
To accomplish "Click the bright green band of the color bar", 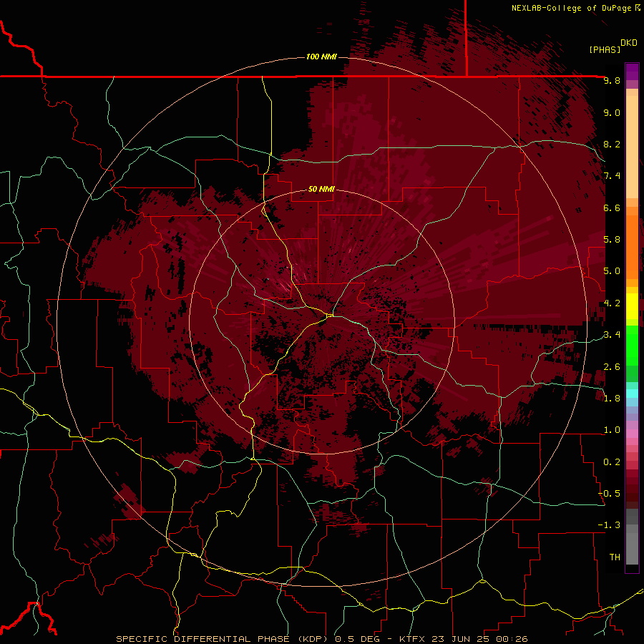I will (x=632, y=344).
